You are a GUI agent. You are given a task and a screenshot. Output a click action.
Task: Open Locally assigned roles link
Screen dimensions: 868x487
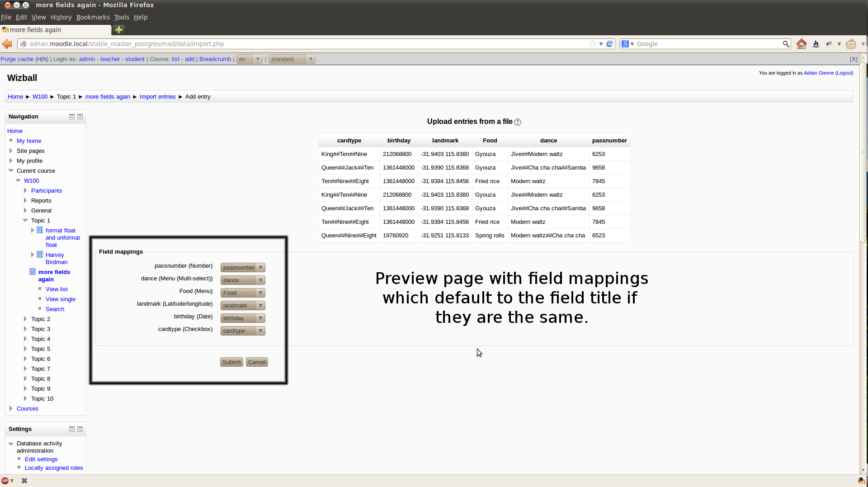point(54,468)
